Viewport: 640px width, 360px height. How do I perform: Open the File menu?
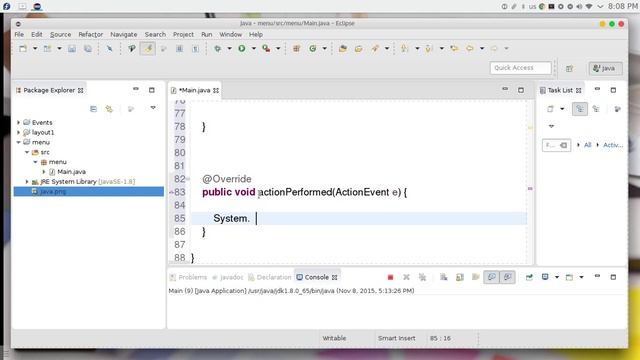pos(19,34)
